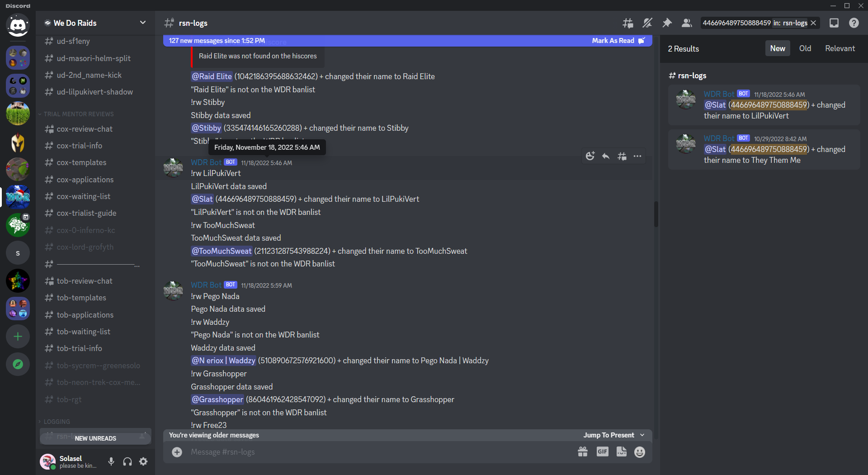Clear the search query

[813, 23]
